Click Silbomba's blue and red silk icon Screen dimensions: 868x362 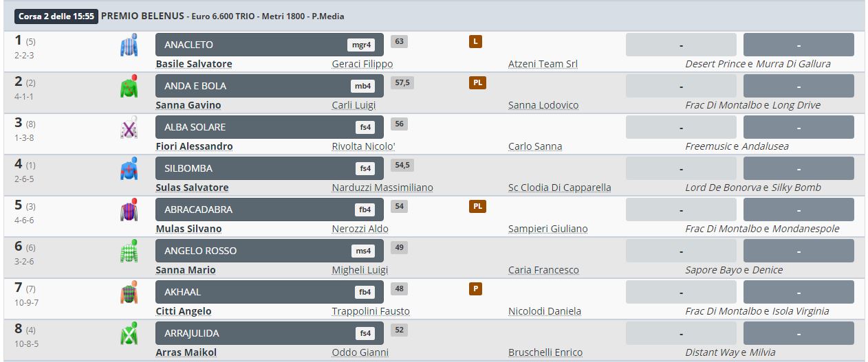(129, 169)
